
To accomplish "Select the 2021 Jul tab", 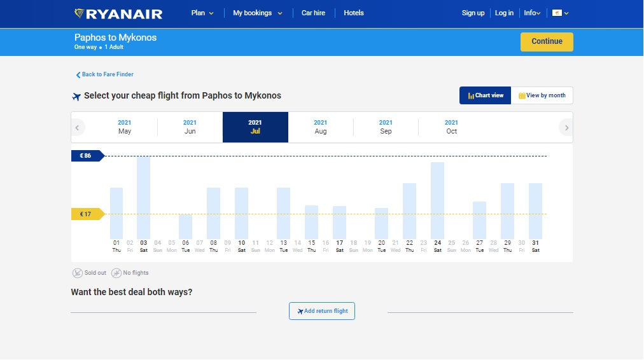I will click(255, 127).
